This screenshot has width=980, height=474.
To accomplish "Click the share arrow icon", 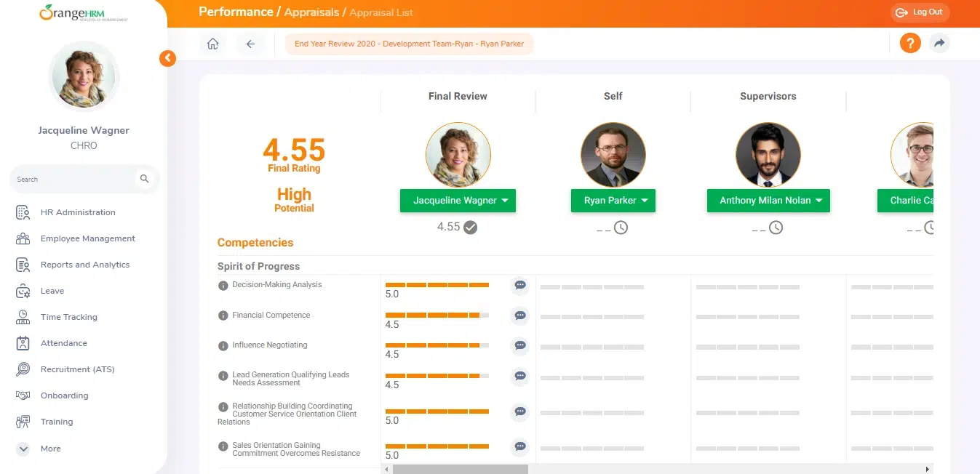I will click(x=939, y=44).
